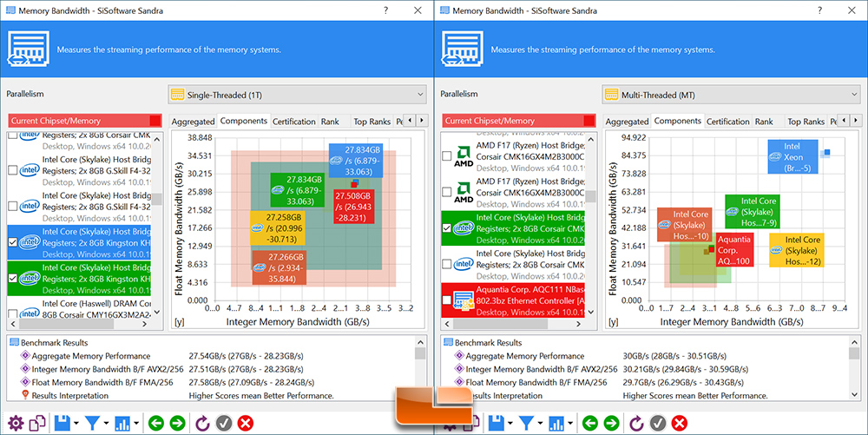Click filter funnel icon in Multi-Threaded window
The width and height of the screenshot is (868, 435).
click(526, 424)
